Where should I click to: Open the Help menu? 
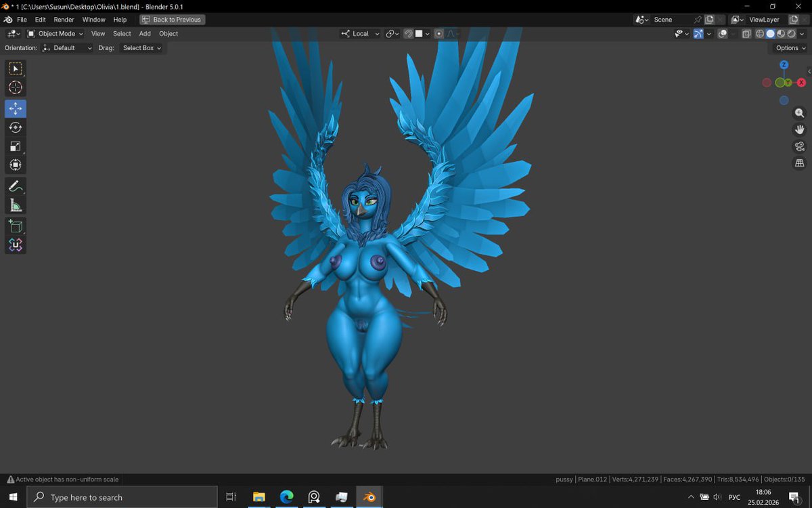120,20
